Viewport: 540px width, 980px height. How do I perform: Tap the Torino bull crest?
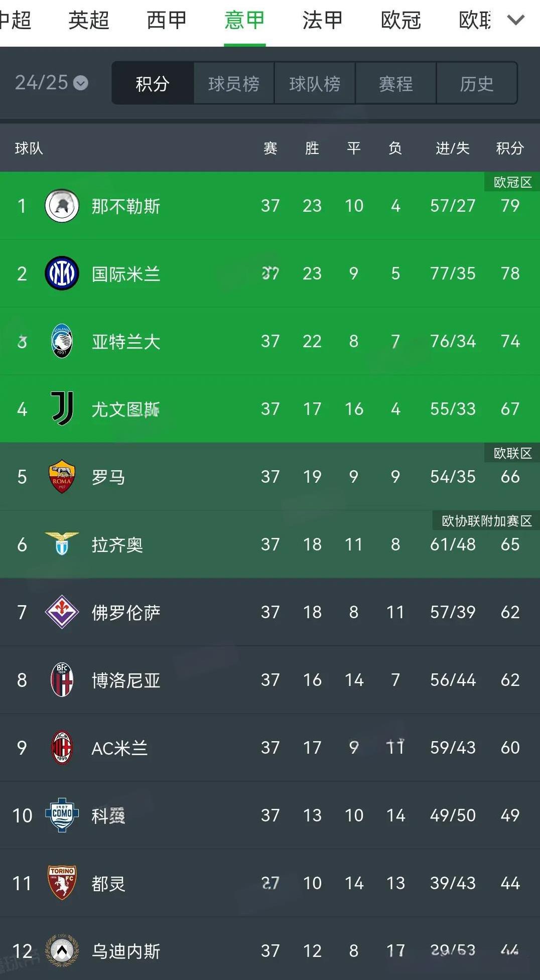pyautogui.click(x=62, y=883)
